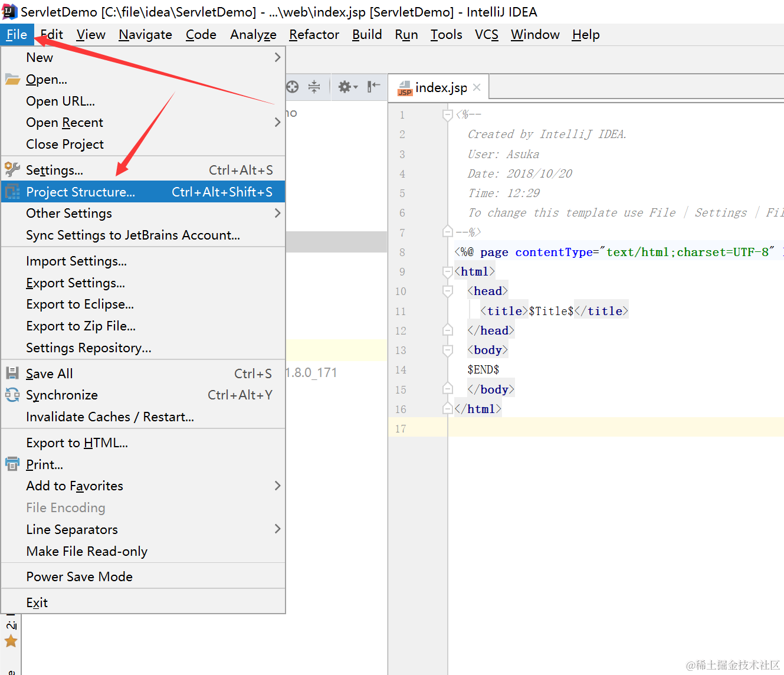Screen dimensions: 784x675
Task: Open the Code menu
Action: (x=201, y=35)
